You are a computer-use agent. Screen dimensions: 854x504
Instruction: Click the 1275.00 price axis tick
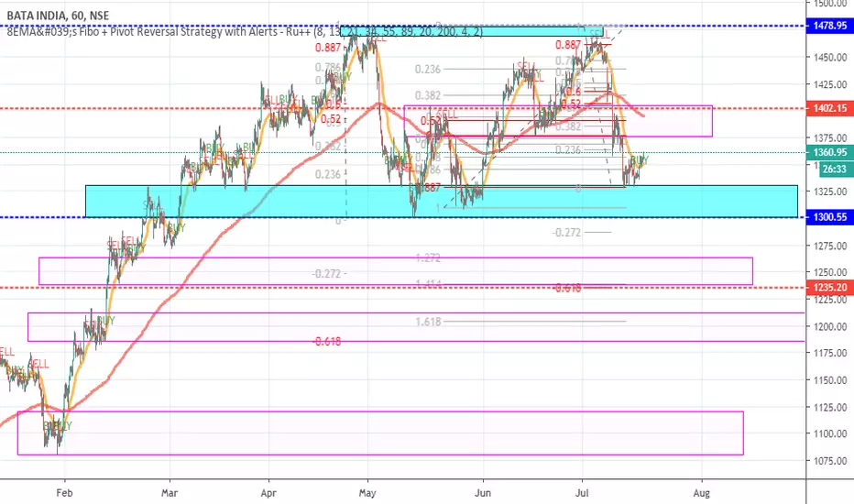830,246
